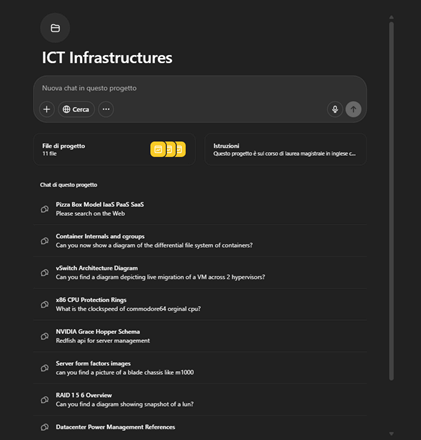Image resolution: width=421 pixels, height=440 pixels.
Task: Open the x86 CPU Protection Rings chat
Action: (200, 304)
